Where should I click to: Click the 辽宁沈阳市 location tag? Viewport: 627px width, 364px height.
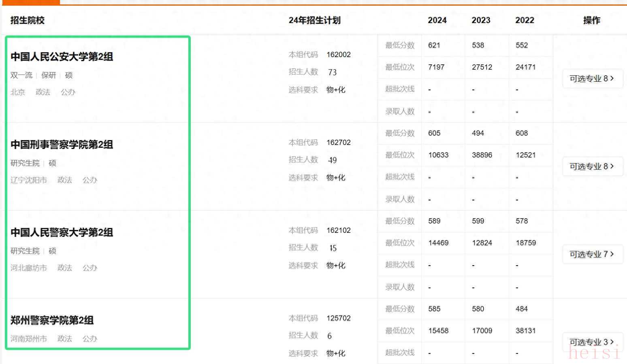click(x=29, y=180)
